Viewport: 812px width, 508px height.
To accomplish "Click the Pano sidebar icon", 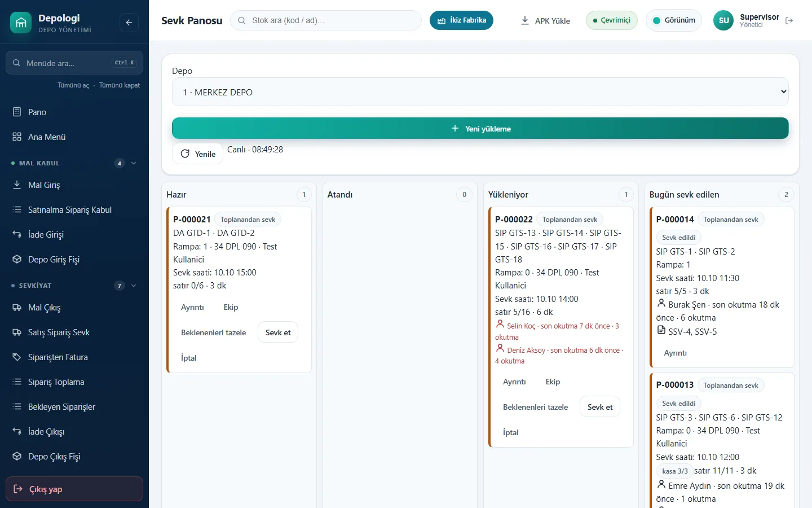I will [17, 112].
